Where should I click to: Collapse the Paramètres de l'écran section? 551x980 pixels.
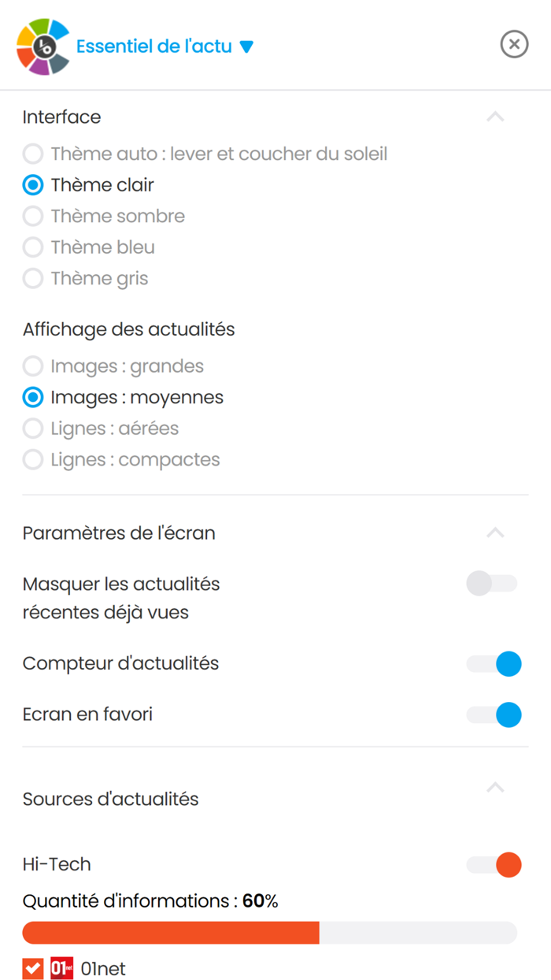(x=495, y=533)
